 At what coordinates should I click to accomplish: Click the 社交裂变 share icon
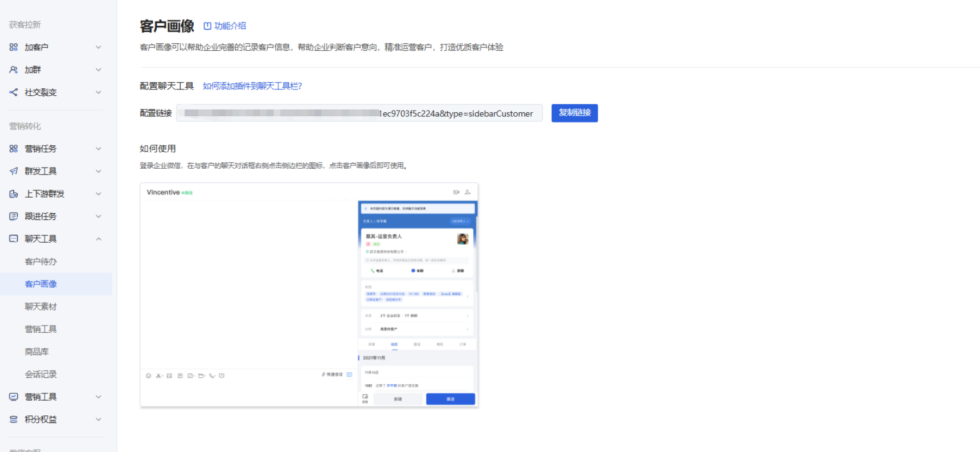14,92
